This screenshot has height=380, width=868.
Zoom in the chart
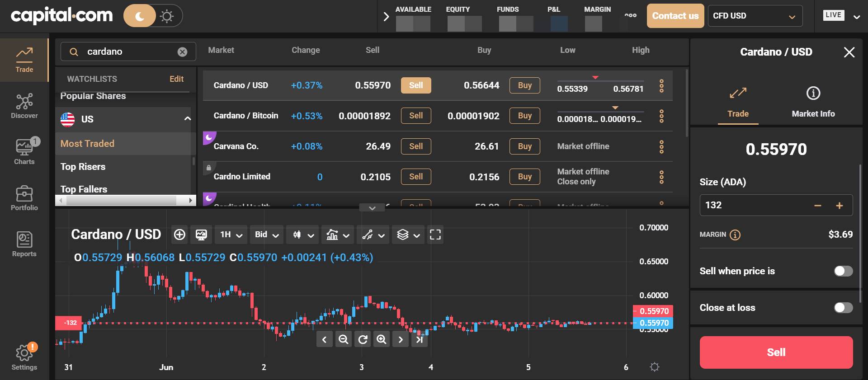(x=382, y=339)
